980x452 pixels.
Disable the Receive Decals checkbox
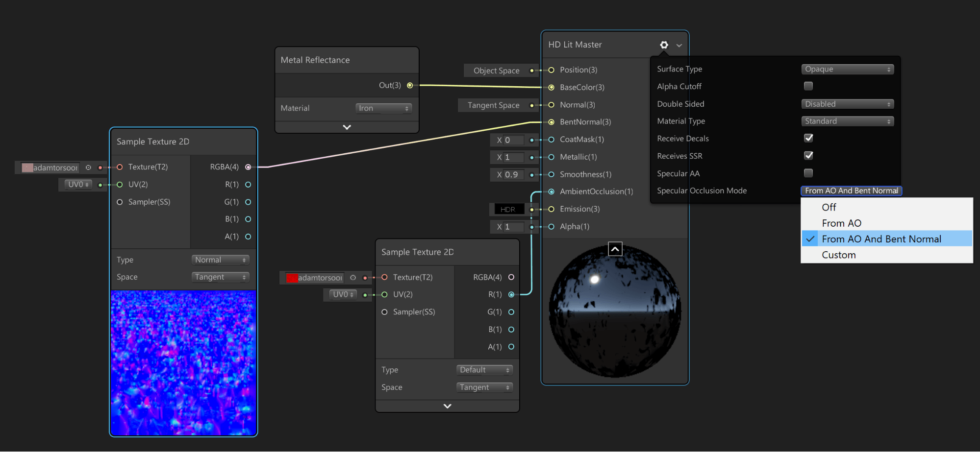pos(808,138)
